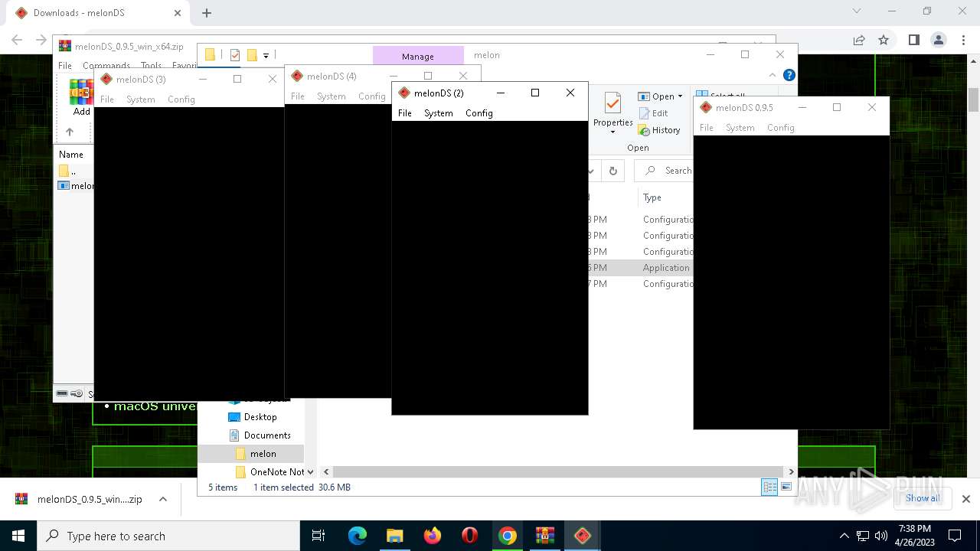Screen dimensions: 980x551
Task: Click Explorer horizontal scrollbar
Action: [558, 472]
